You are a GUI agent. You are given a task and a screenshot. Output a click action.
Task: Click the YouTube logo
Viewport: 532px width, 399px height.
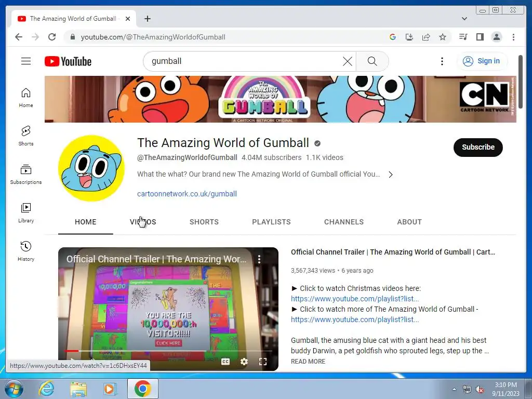[x=68, y=61]
